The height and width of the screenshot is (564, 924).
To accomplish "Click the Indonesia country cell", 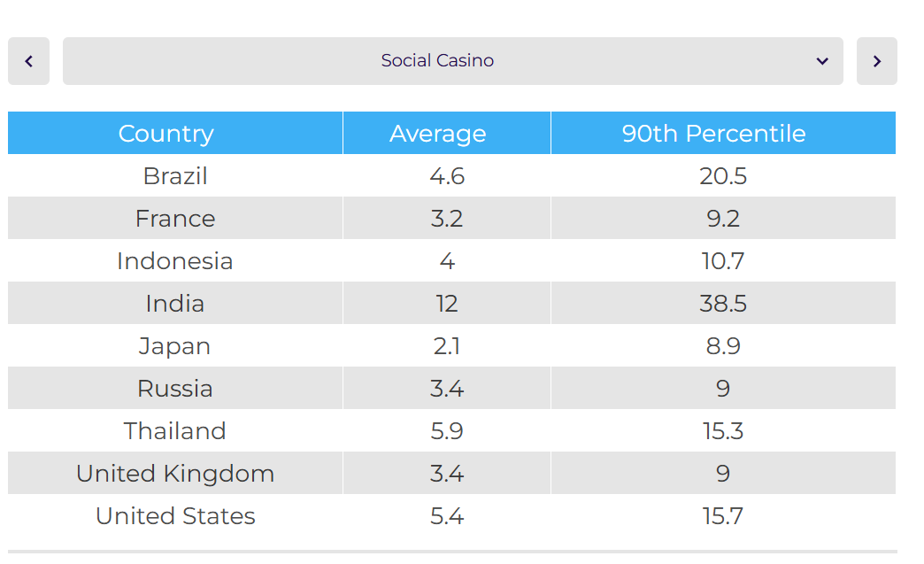I will pyautogui.click(x=175, y=261).
